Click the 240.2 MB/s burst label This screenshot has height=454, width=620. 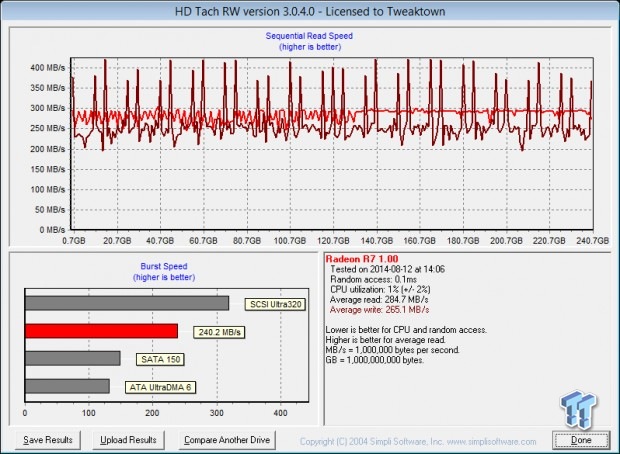coord(219,332)
